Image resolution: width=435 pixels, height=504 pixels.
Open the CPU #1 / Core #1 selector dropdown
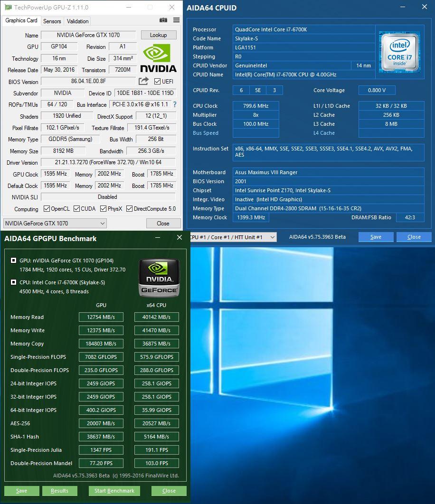coord(233,237)
